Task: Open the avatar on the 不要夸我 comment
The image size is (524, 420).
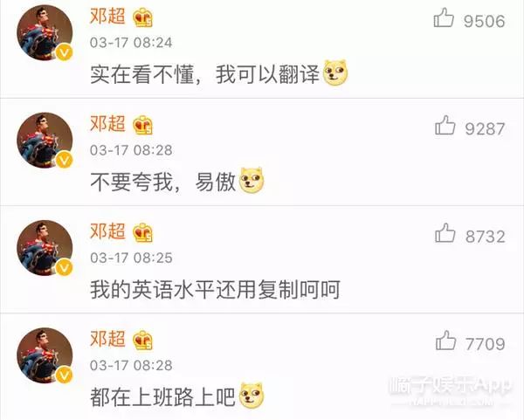Action: coord(45,141)
